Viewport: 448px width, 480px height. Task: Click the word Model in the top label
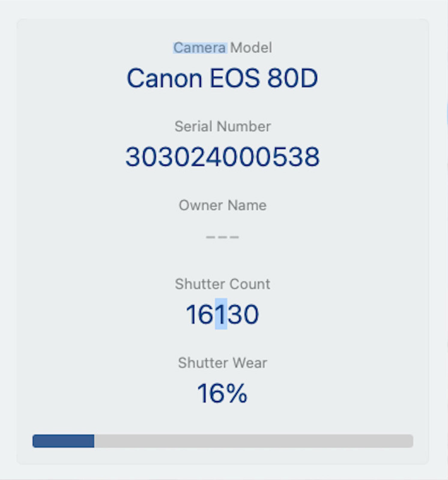point(251,48)
